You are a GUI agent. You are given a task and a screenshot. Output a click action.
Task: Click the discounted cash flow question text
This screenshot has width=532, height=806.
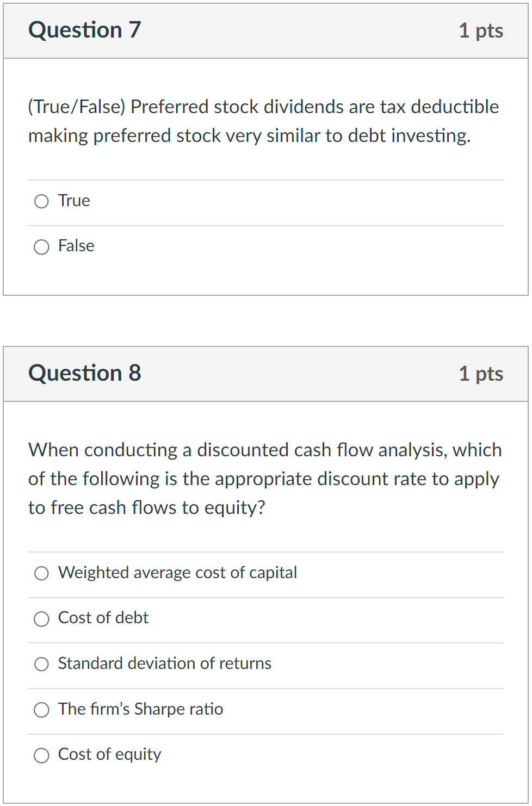[265, 479]
